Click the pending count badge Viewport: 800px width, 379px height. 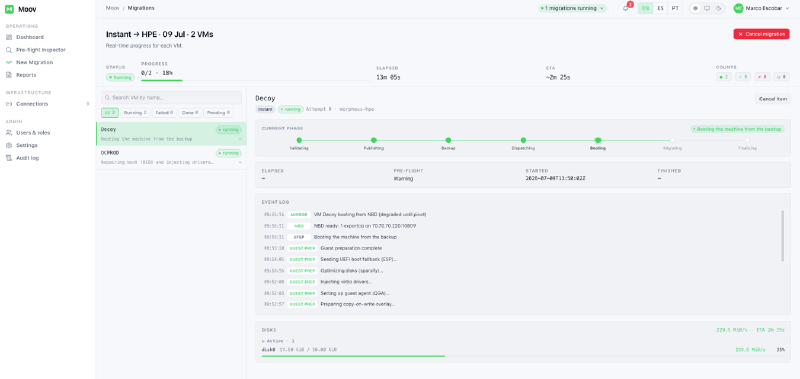click(781, 77)
